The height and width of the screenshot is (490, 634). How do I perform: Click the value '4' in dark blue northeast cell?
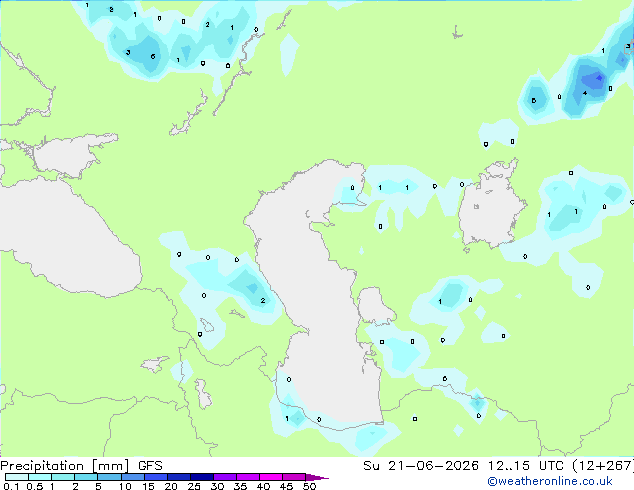[585, 93]
